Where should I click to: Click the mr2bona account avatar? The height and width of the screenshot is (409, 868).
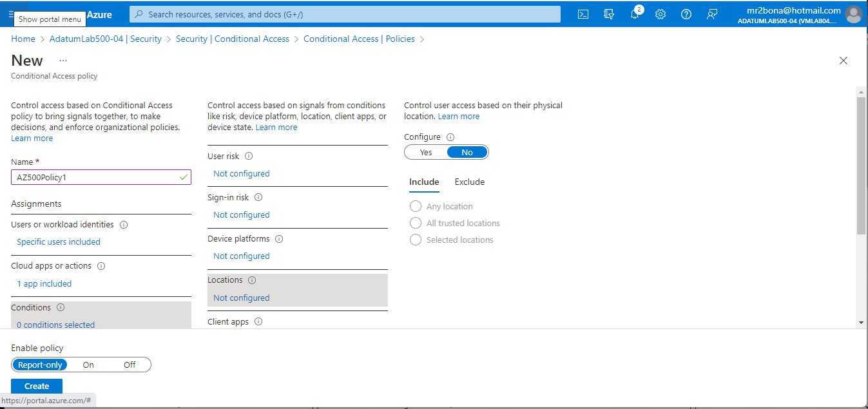click(854, 14)
